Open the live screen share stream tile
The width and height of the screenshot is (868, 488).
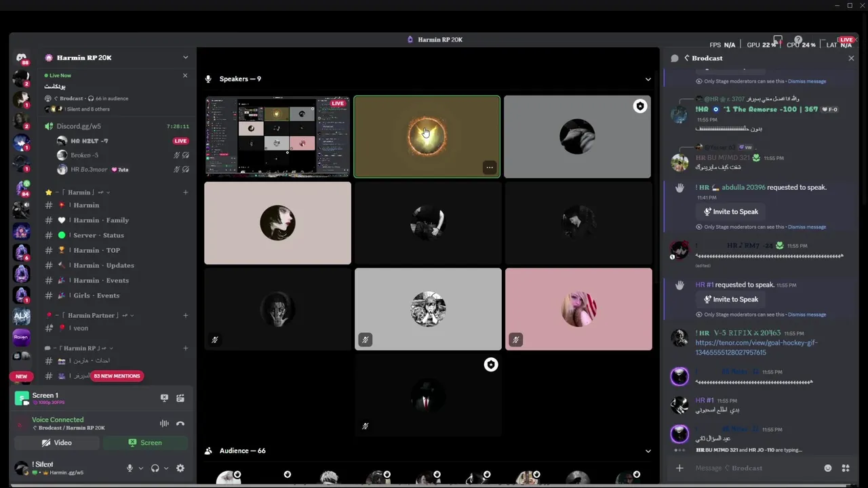pyautogui.click(x=278, y=136)
